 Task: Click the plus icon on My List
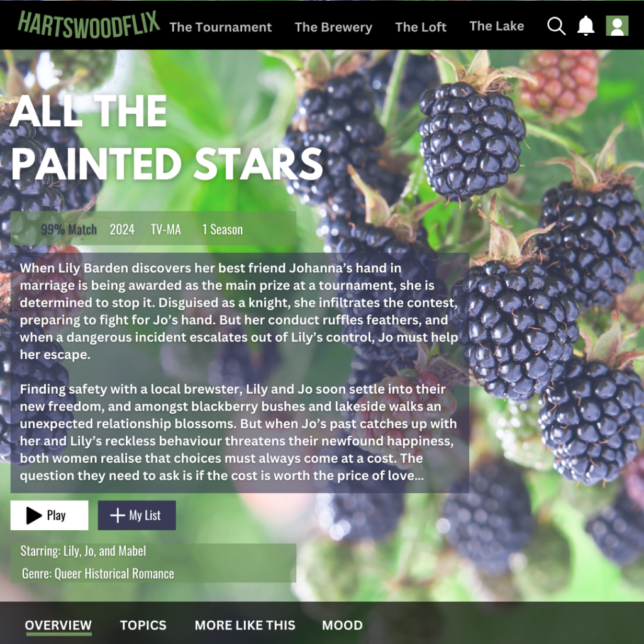(118, 516)
